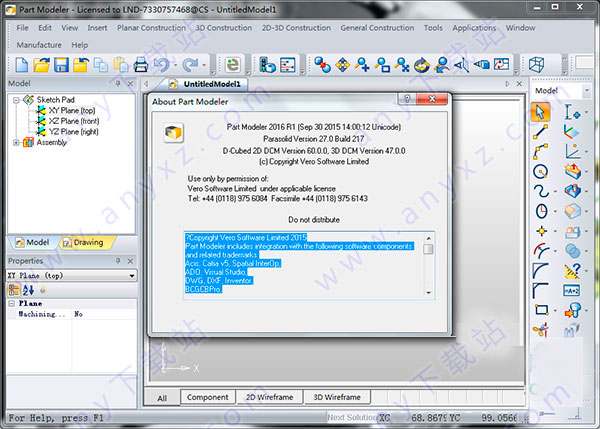Open the Model toolbar dropdown
The image size is (600, 429).
click(587, 91)
